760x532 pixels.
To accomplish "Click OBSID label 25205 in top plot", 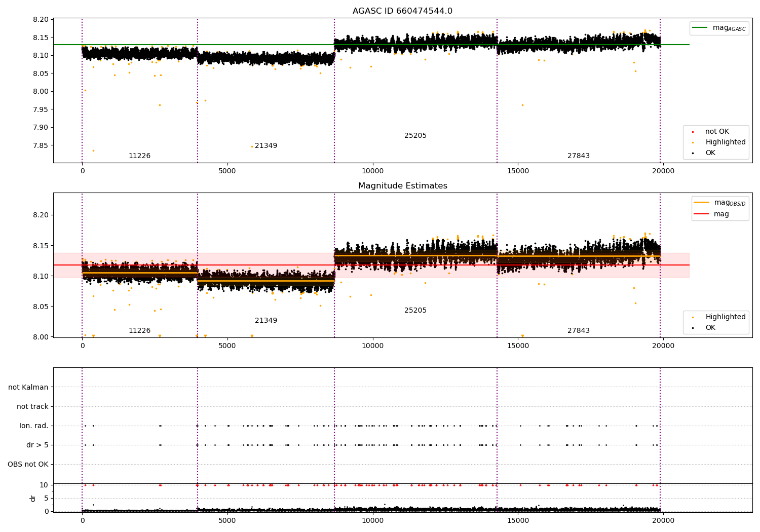I will tap(415, 136).
